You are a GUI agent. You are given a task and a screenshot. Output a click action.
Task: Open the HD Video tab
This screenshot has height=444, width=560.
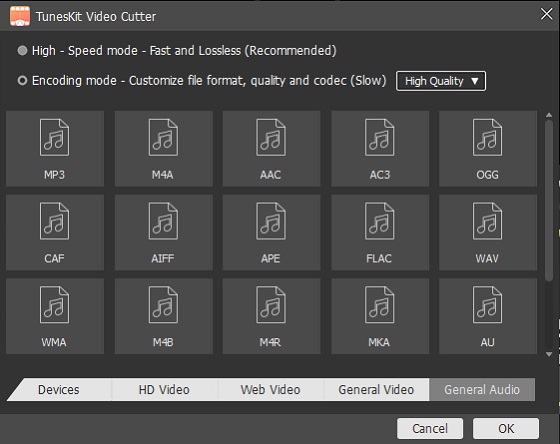pos(164,390)
